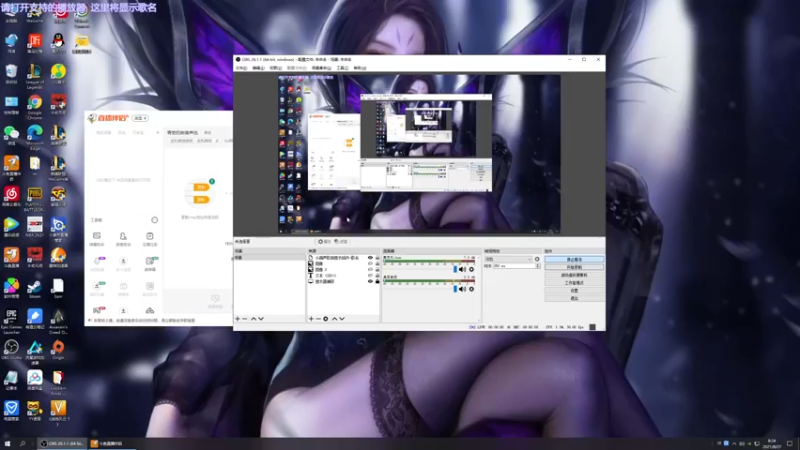Open the Epic Games Launcher desktop icon
The width and height of the screenshot is (800, 450).
pyautogui.click(x=11, y=321)
